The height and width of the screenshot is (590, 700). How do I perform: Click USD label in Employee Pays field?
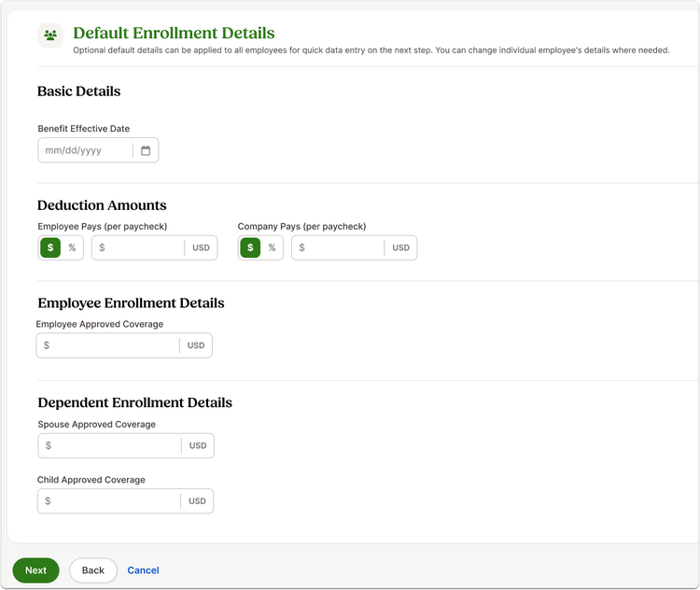click(201, 248)
